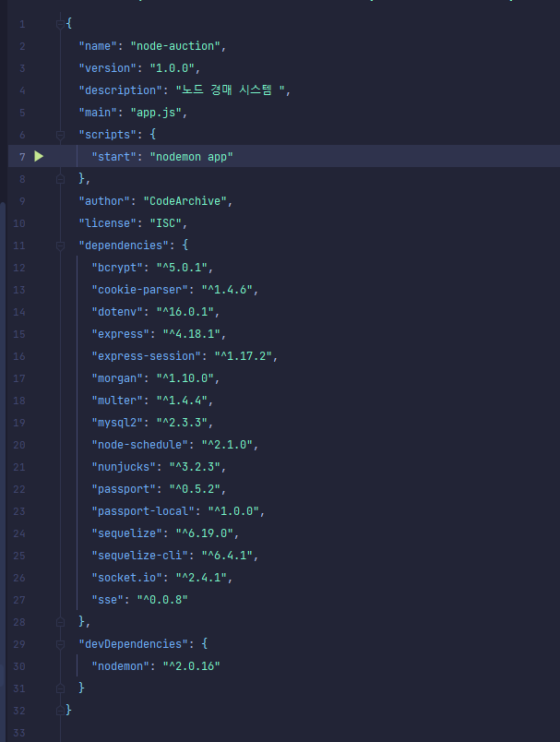Click the nodemon version "^2.0.16"
Image resolution: width=560 pixels, height=742 pixels.
pyautogui.click(x=192, y=666)
